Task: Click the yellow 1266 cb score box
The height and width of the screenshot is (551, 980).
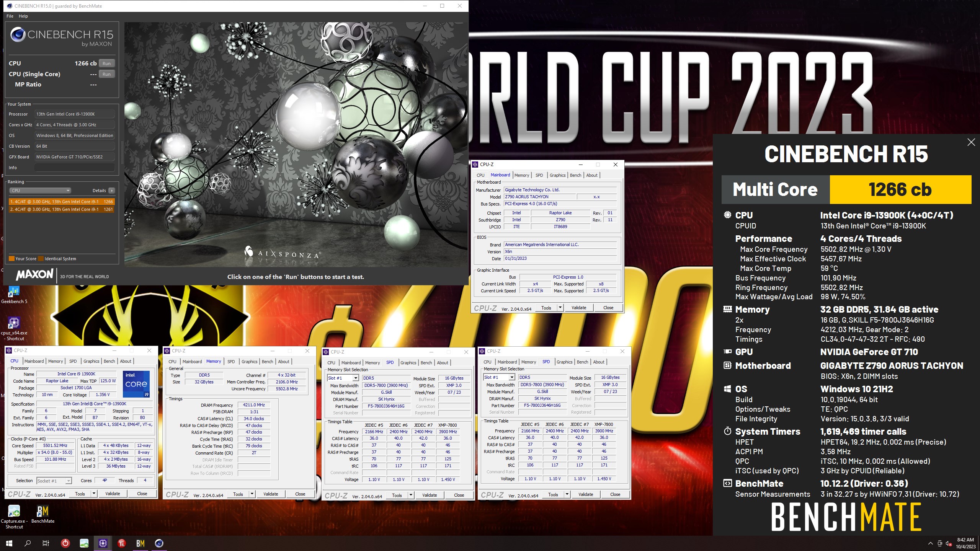Action: click(x=900, y=189)
